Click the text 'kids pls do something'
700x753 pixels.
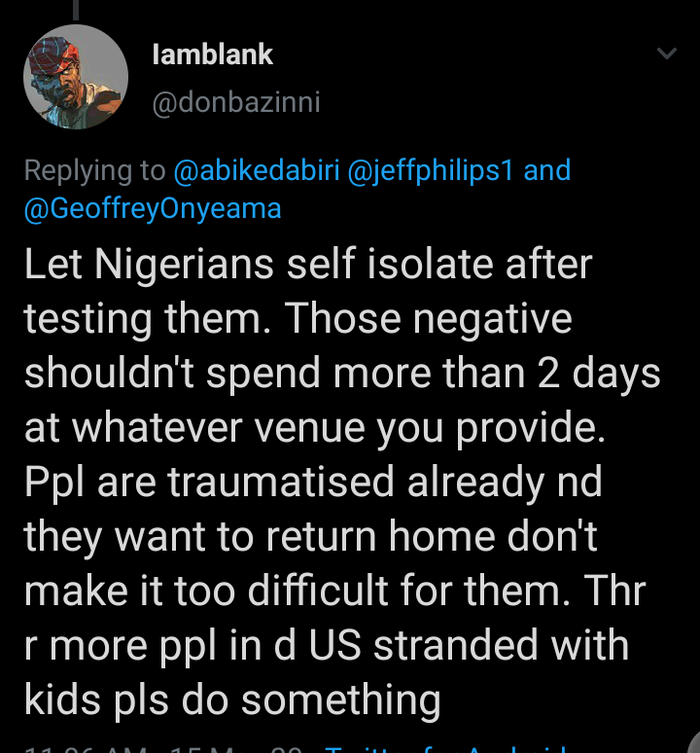pos(232,699)
